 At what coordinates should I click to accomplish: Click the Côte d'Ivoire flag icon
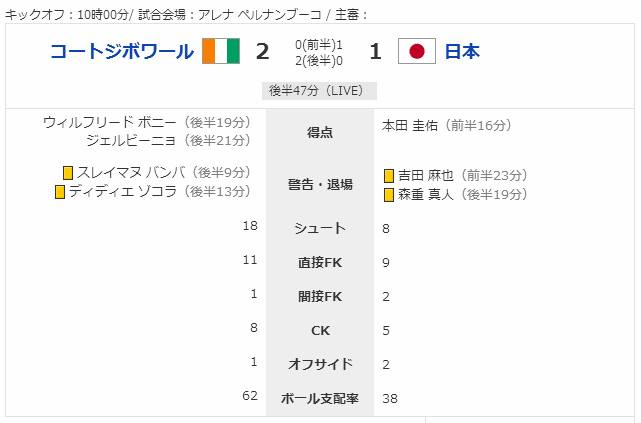click(221, 51)
